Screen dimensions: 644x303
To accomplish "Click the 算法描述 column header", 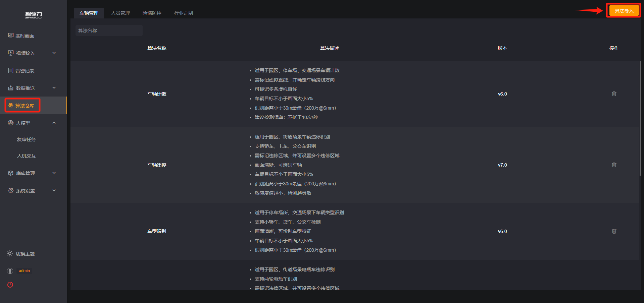I will point(330,48).
